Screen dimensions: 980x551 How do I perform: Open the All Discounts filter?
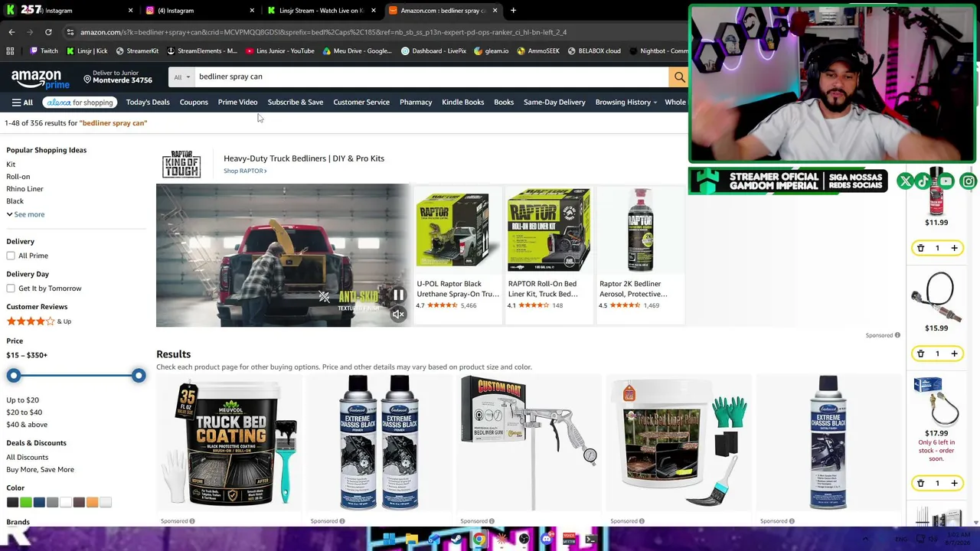(27, 458)
